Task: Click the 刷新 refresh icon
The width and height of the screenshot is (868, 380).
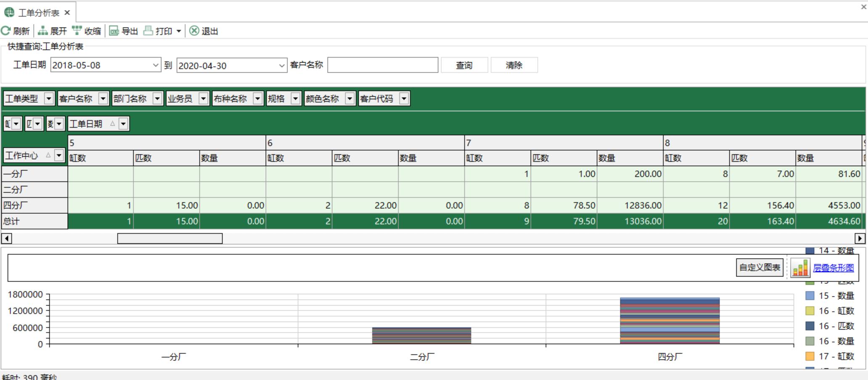Action: click(x=6, y=31)
